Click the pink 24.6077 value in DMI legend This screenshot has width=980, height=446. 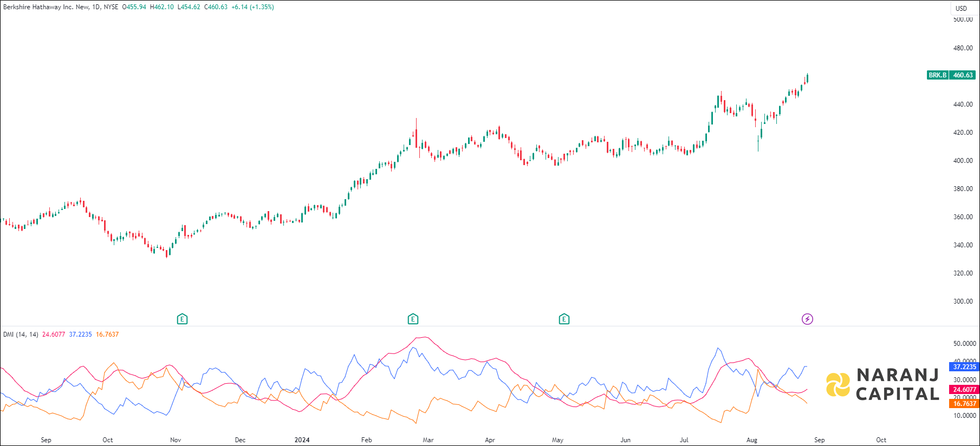point(54,334)
